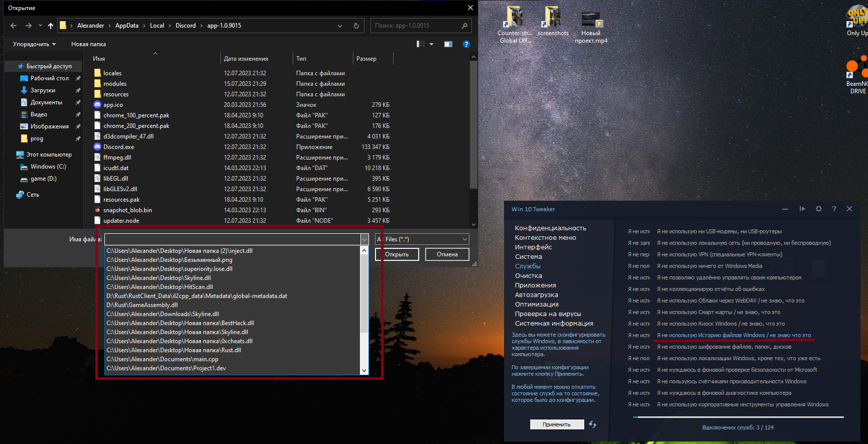Expand the address bar previous locations chevron
Image resolution: width=868 pixels, height=444 pixels.
pyautogui.click(x=340, y=26)
